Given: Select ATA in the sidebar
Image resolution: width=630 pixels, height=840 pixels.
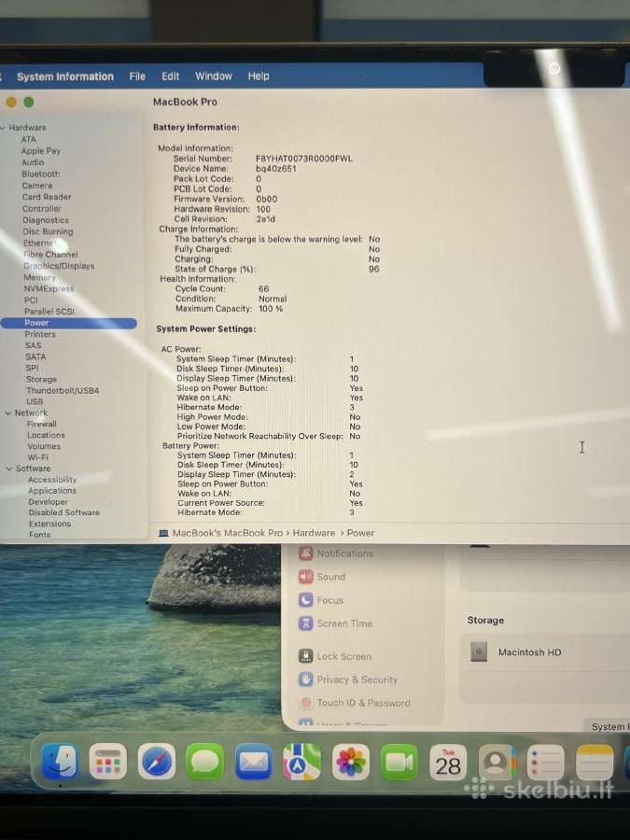Looking at the screenshot, I should pyautogui.click(x=28, y=139).
